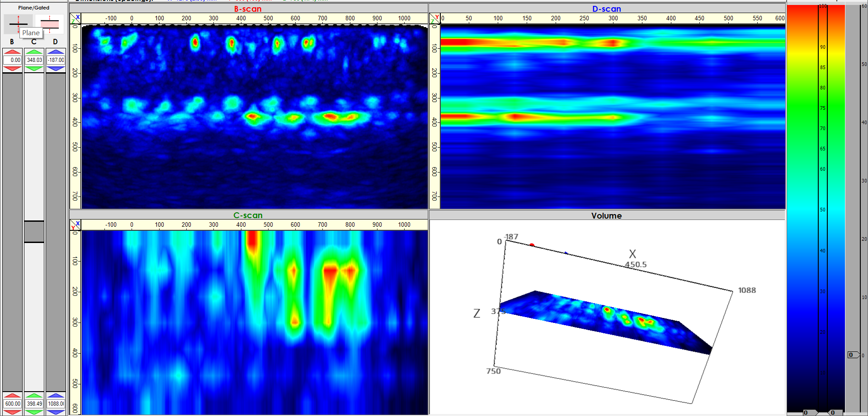The width and height of the screenshot is (868, 416).
Task: Click red up arrow above B start value
Action: pyautogui.click(x=12, y=51)
